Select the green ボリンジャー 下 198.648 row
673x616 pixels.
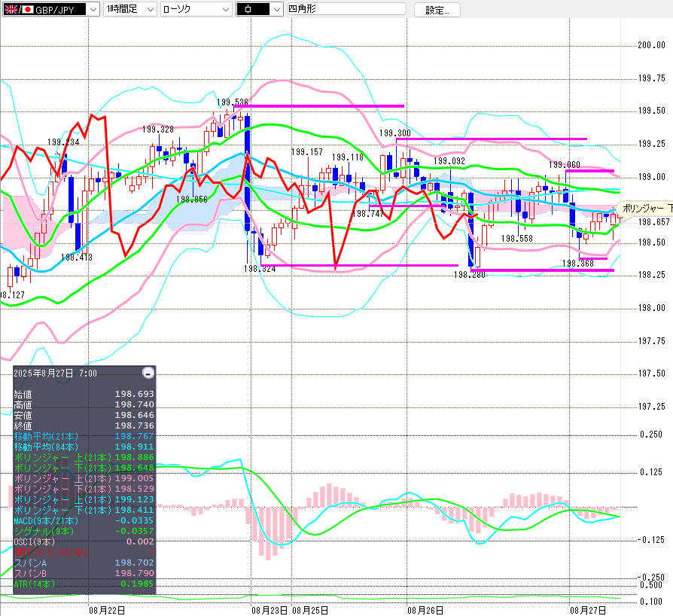click(x=84, y=468)
